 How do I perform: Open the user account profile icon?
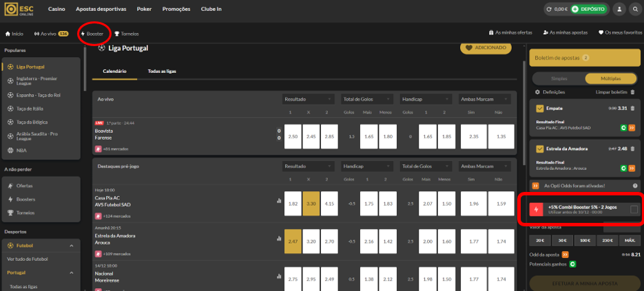click(619, 9)
